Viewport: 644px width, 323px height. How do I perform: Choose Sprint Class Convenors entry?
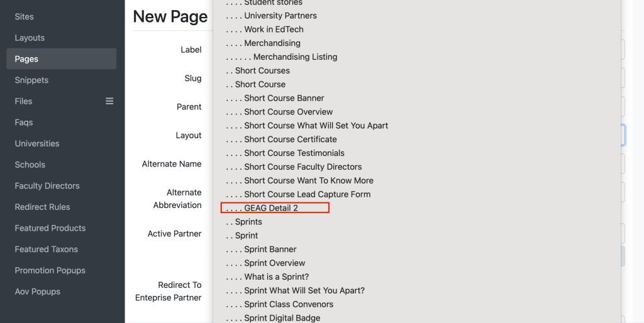(289, 304)
